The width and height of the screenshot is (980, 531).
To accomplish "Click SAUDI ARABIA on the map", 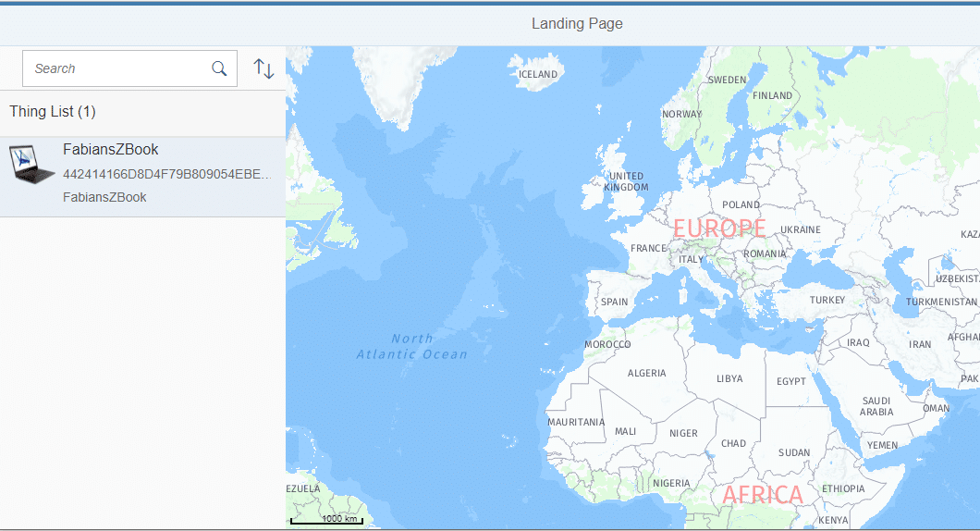I will point(876,406).
